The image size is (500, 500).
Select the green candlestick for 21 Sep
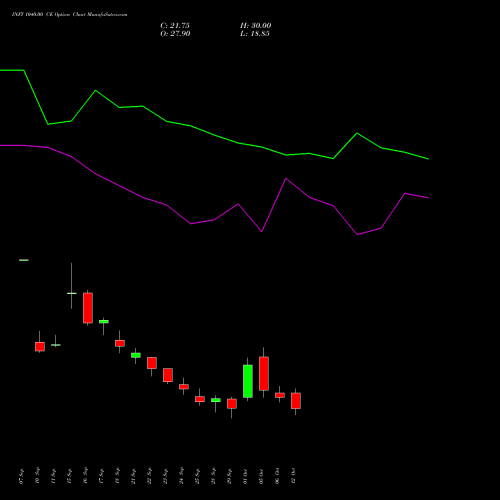point(136,355)
